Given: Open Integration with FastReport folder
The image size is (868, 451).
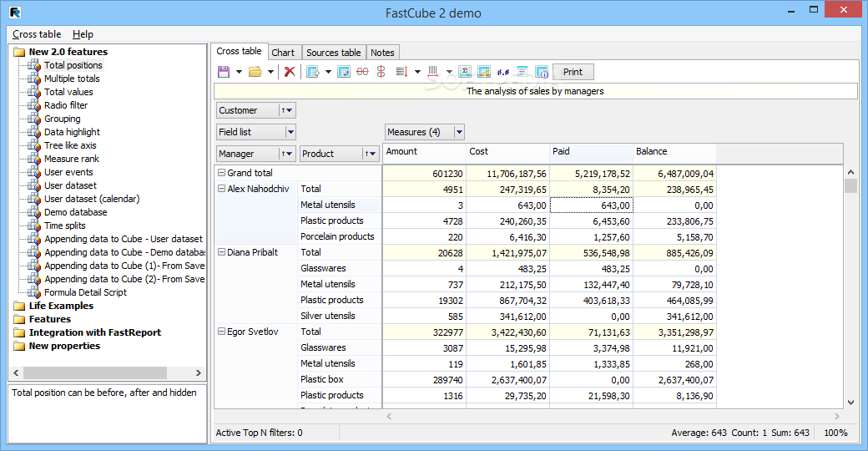Looking at the screenshot, I should 94,332.
